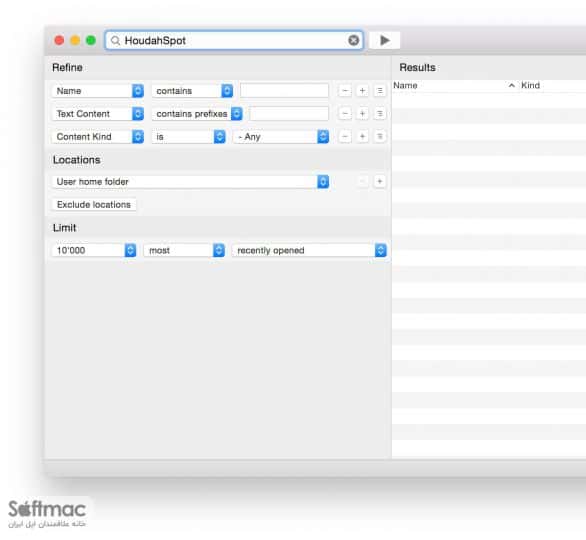Open the Content Kind attribute dropdown

click(98, 137)
